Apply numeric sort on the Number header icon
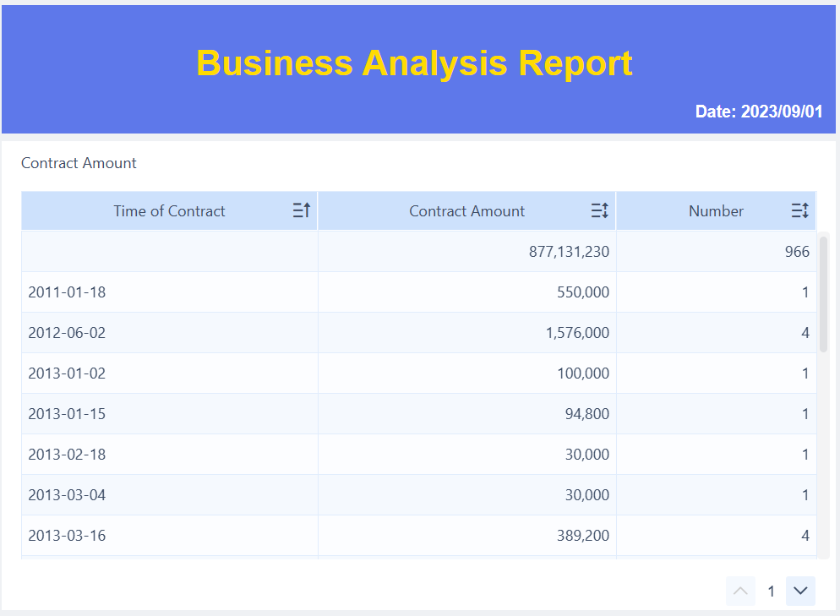Screen dimensions: 840x616 [799, 210]
